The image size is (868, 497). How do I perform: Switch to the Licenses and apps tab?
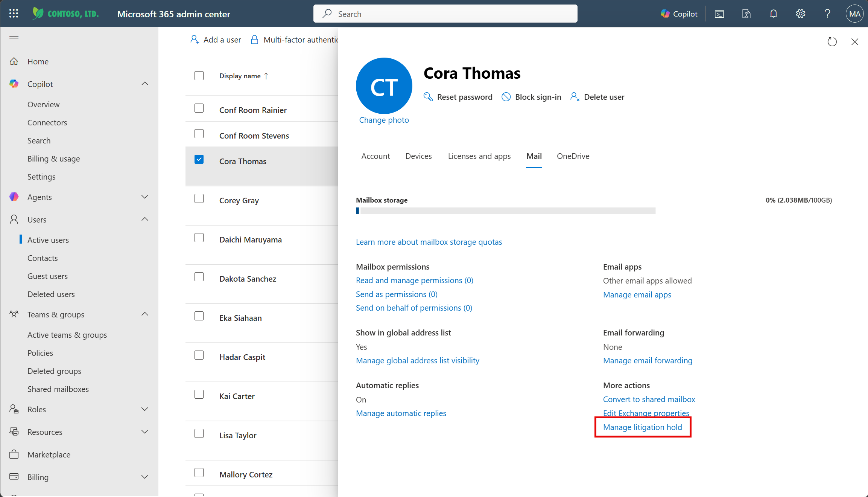479,156
